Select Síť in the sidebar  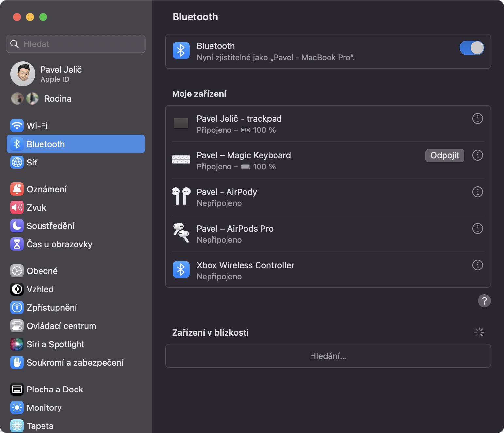[32, 162]
